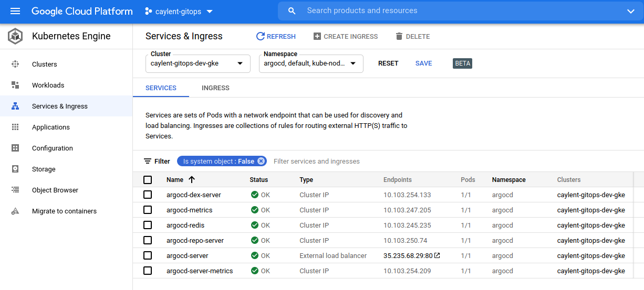Click the SAVE button
This screenshot has height=290, width=644.
pyautogui.click(x=423, y=63)
